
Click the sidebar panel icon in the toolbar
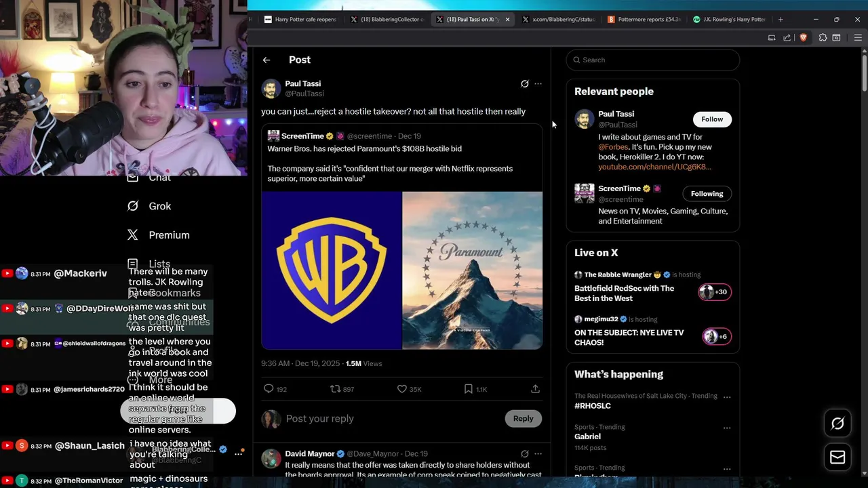coord(837,38)
